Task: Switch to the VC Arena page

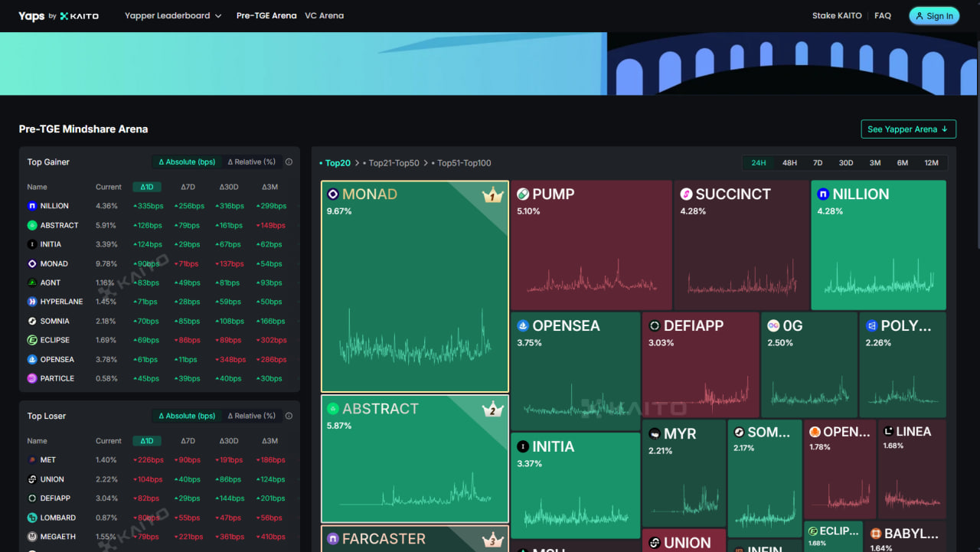Action: 324,15
